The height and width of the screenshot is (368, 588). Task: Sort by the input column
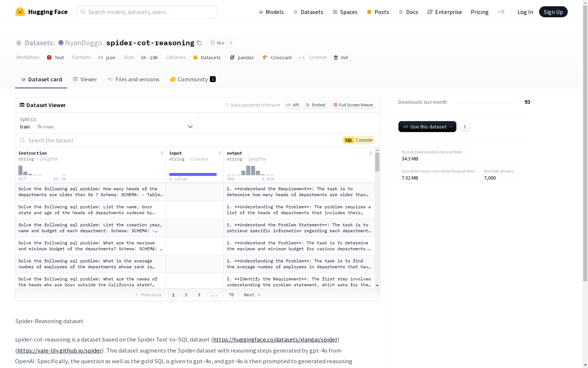[x=220, y=153]
